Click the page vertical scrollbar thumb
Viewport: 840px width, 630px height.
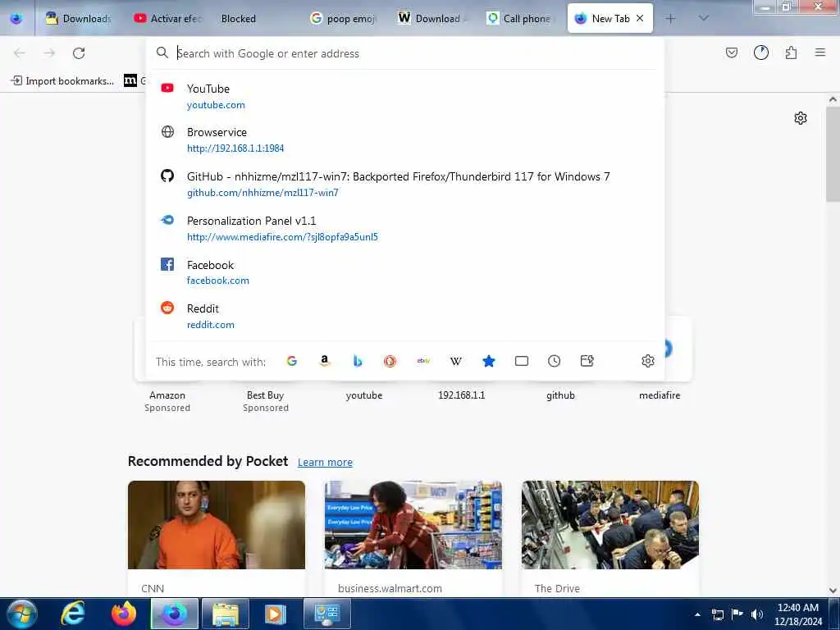pyautogui.click(x=833, y=154)
